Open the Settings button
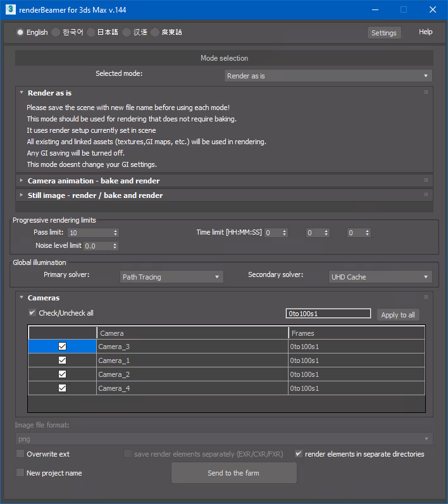 coord(384,33)
